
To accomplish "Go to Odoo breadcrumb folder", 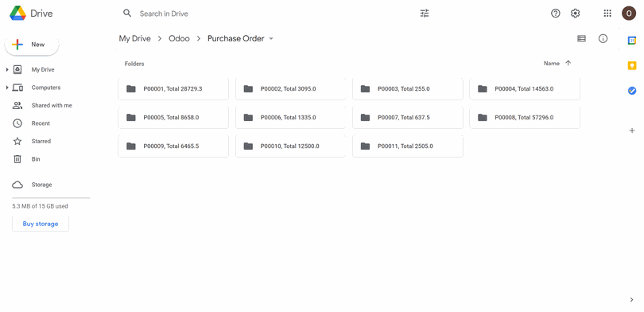I will (x=179, y=39).
